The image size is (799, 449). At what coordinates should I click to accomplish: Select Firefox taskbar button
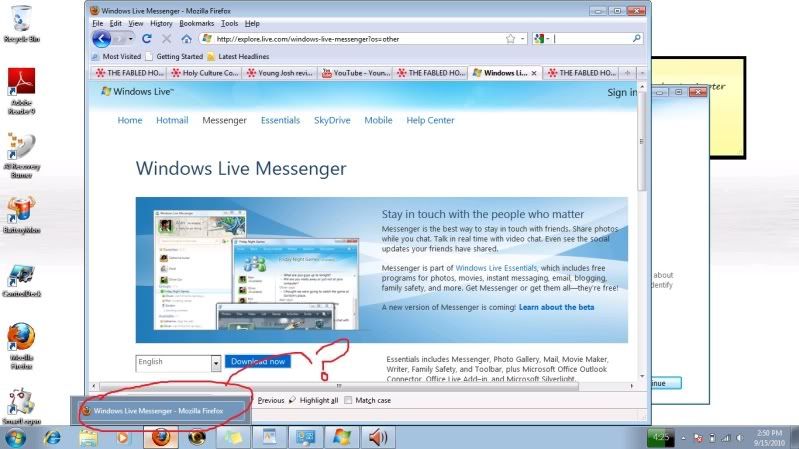point(161,437)
